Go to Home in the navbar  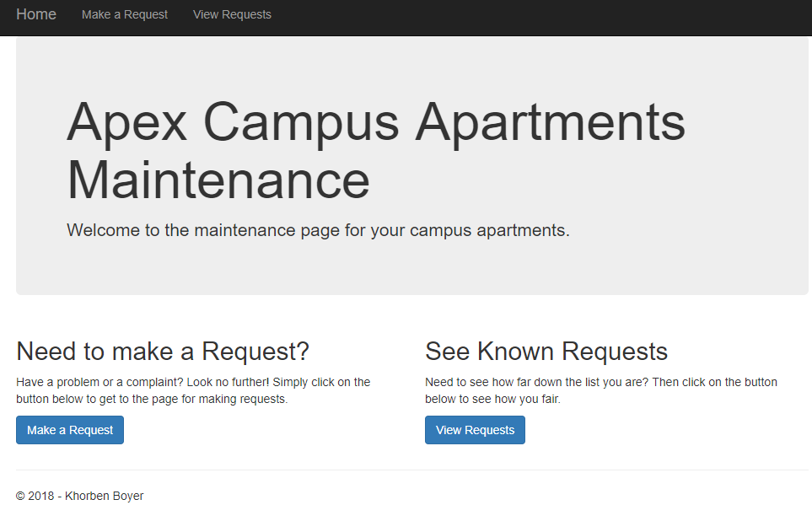click(35, 14)
